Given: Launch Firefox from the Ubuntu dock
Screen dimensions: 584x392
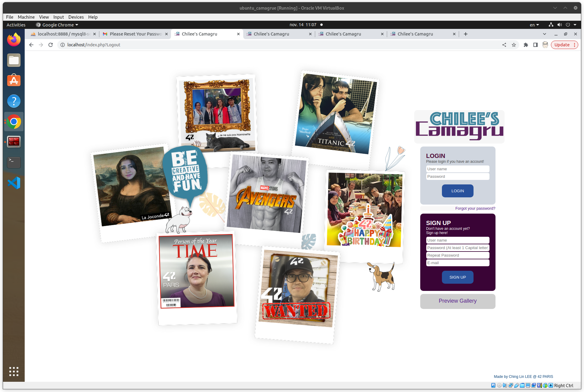Looking at the screenshot, I should (14, 40).
